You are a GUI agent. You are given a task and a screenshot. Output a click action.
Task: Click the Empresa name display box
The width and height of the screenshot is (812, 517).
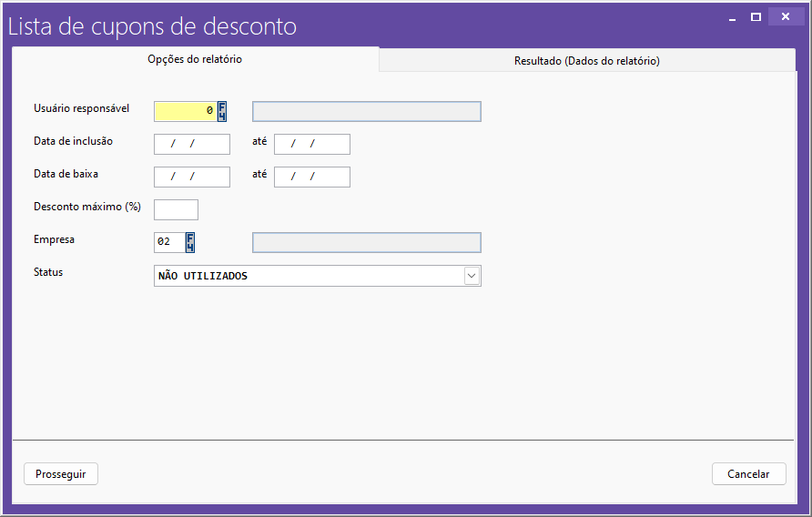point(367,242)
